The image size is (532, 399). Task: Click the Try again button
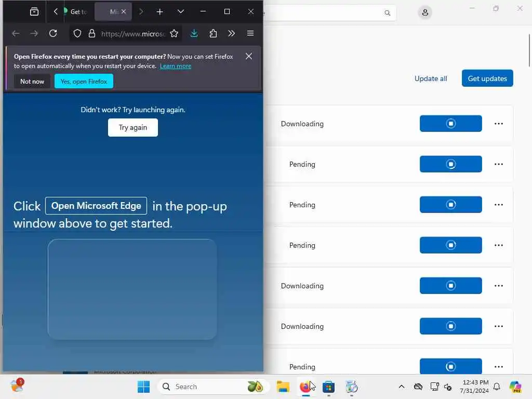click(133, 128)
